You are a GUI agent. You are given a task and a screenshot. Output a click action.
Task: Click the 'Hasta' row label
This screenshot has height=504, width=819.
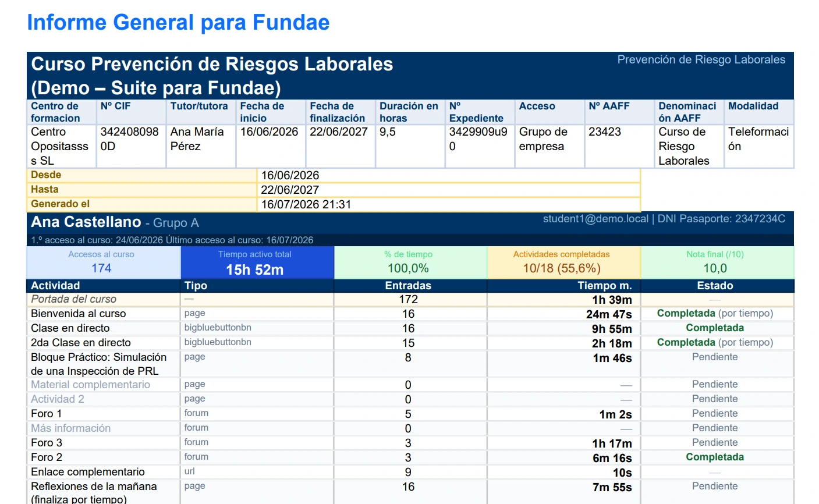(45, 190)
